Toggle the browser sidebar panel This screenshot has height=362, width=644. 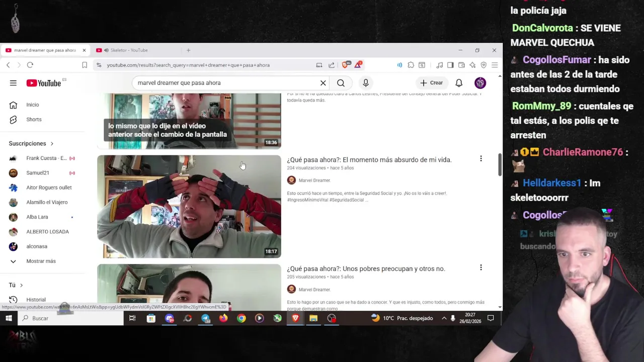tap(450, 65)
